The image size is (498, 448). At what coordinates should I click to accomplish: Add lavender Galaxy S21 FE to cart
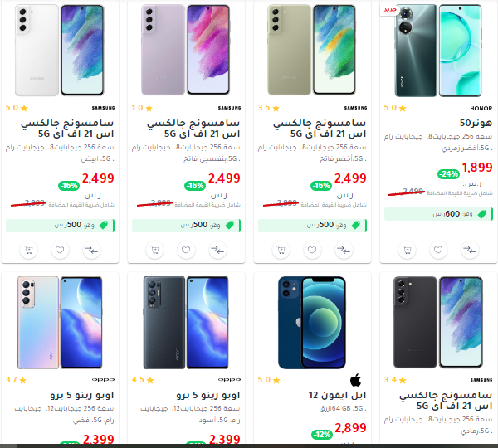pos(154,251)
